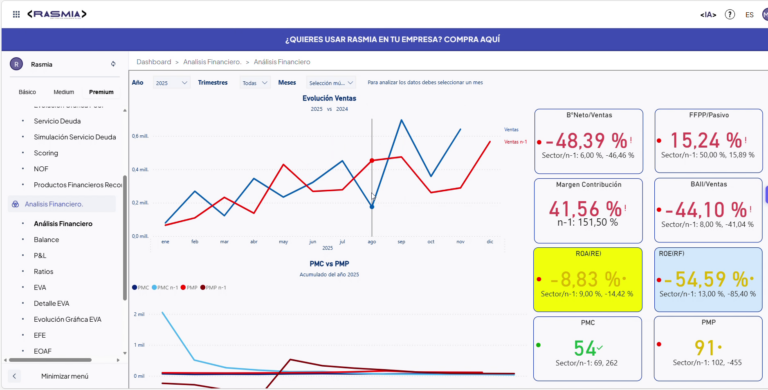Open the <IA> assistant
Image resolution: width=768 pixels, height=390 pixels.
tap(708, 15)
